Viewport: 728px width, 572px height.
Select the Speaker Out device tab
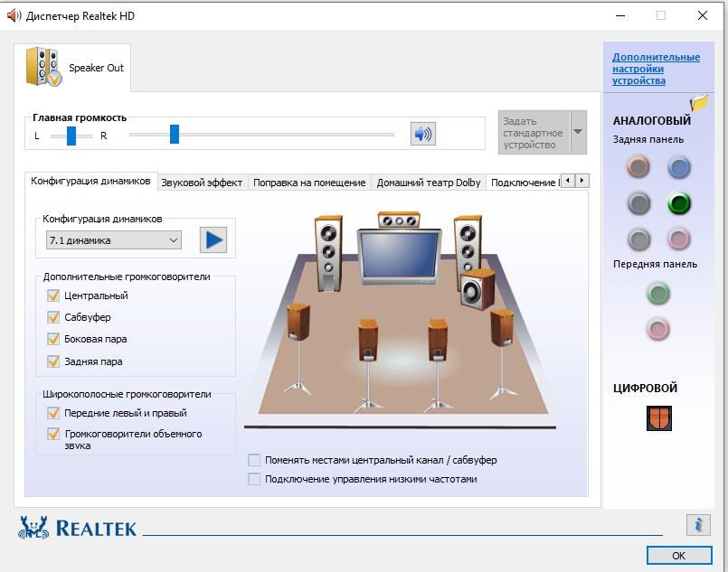(72, 68)
